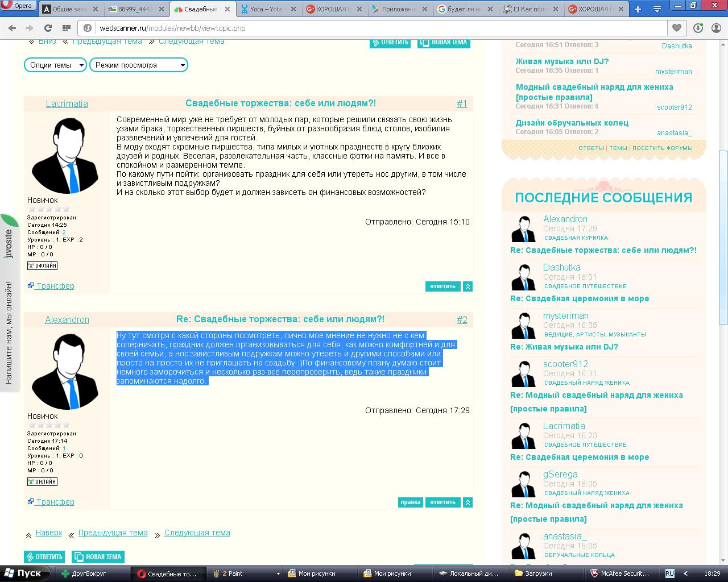
Task: Switch to the 88999_4443 browser tab
Action: (136, 9)
